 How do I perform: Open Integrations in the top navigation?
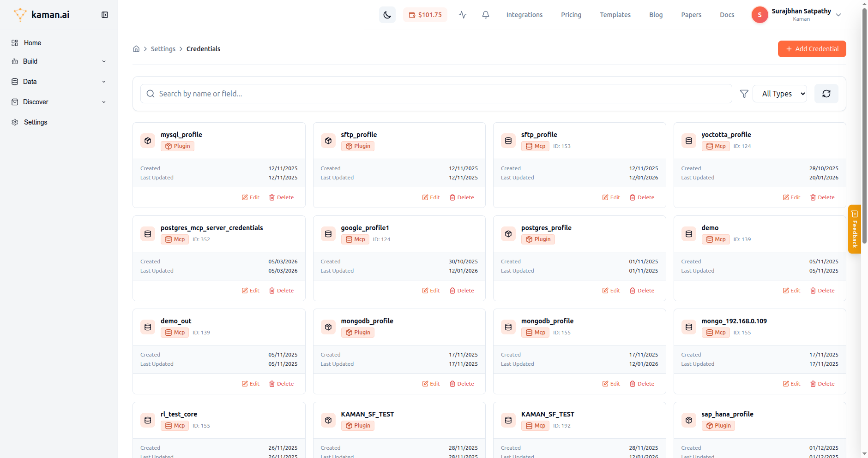point(524,15)
